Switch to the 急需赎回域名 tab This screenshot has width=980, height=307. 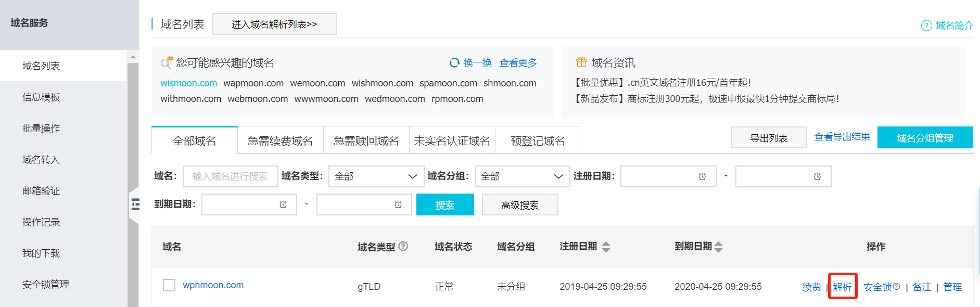pos(366,140)
